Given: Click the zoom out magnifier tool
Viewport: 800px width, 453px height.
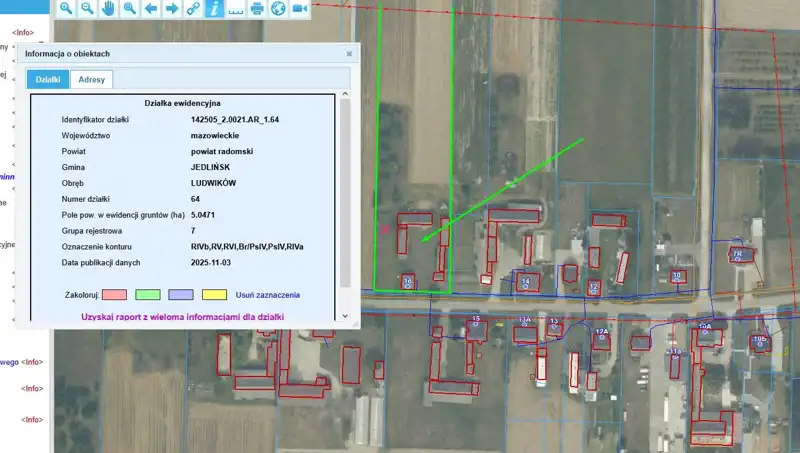Looking at the screenshot, I should tap(87, 9).
